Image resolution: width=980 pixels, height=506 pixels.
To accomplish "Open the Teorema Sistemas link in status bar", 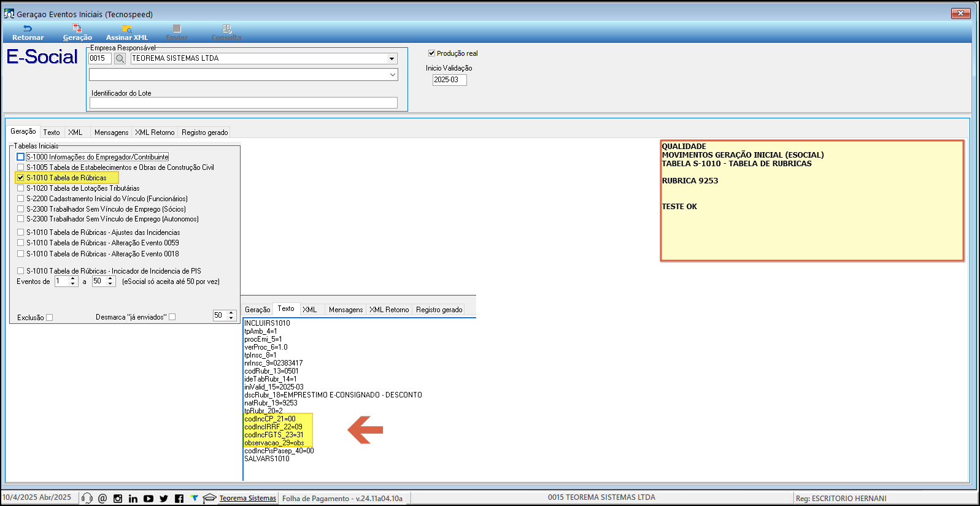I will (248, 498).
